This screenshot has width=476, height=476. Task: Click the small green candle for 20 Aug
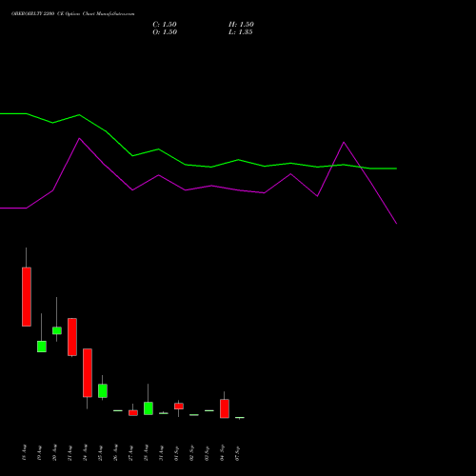coord(57,330)
